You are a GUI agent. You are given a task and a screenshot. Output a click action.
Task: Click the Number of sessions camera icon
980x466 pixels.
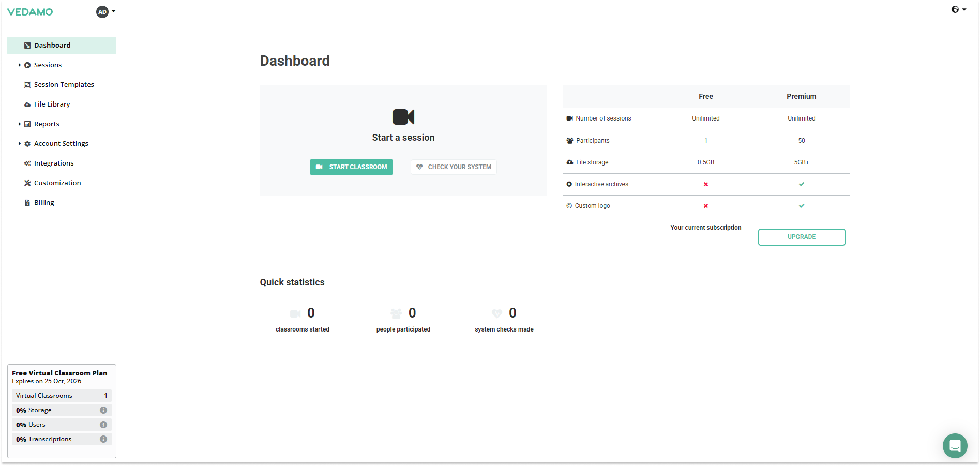point(569,118)
